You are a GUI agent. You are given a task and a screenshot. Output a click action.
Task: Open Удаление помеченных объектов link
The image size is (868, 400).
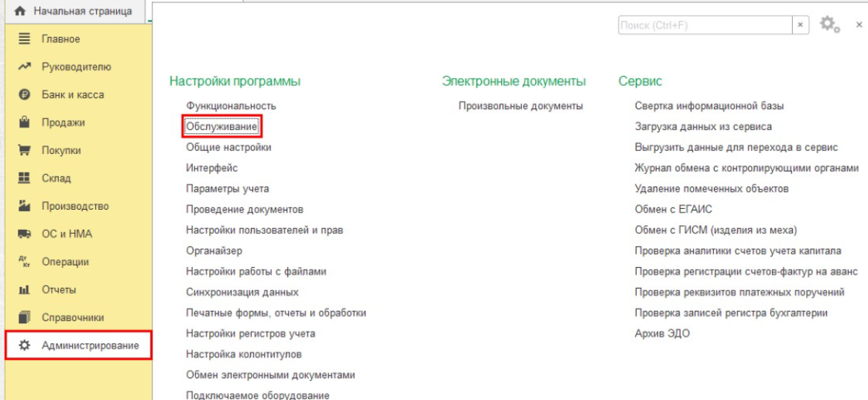(x=712, y=189)
